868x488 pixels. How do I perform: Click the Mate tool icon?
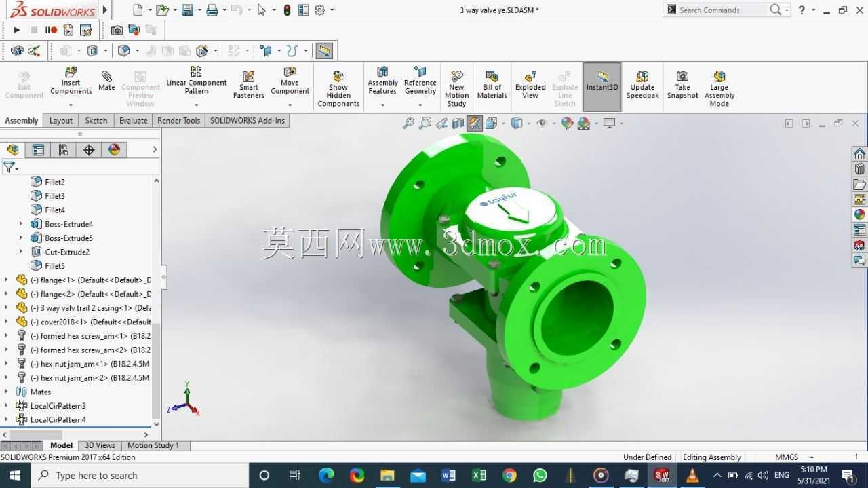point(106,81)
